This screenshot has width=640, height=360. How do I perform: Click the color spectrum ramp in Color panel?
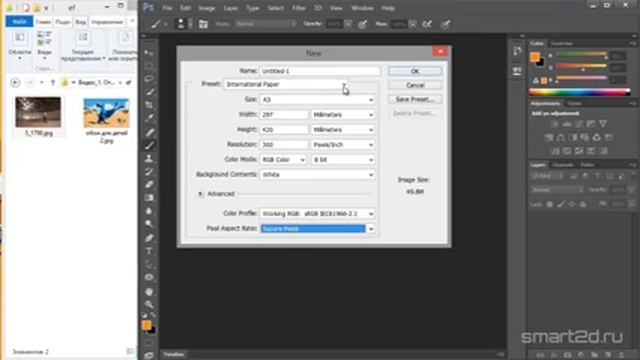click(x=579, y=92)
